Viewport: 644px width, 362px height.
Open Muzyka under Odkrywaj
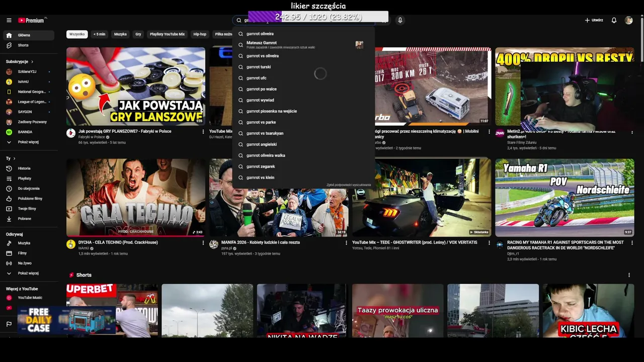[x=28, y=243]
